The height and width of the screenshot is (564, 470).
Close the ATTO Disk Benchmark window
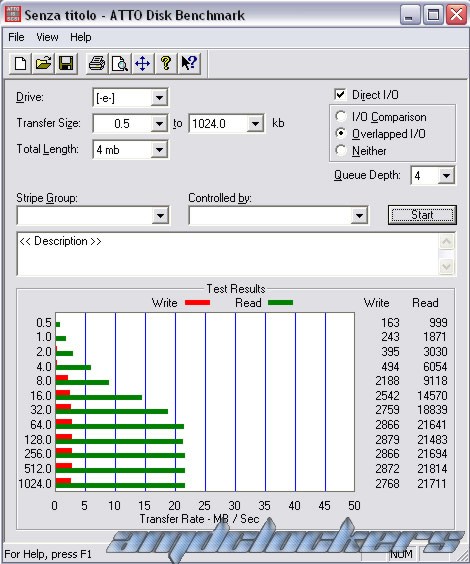[x=456, y=15]
